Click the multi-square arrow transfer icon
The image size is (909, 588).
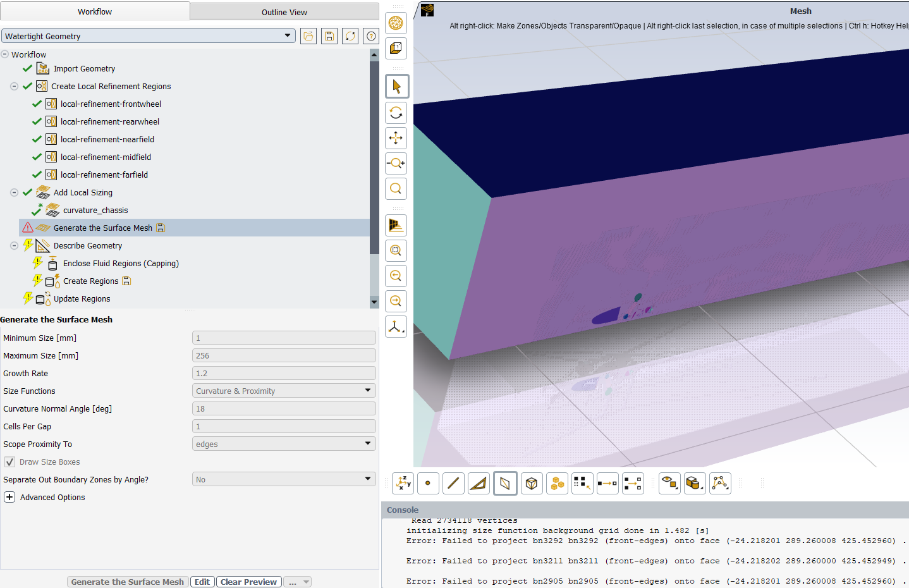pyautogui.click(x=633, y=484)
